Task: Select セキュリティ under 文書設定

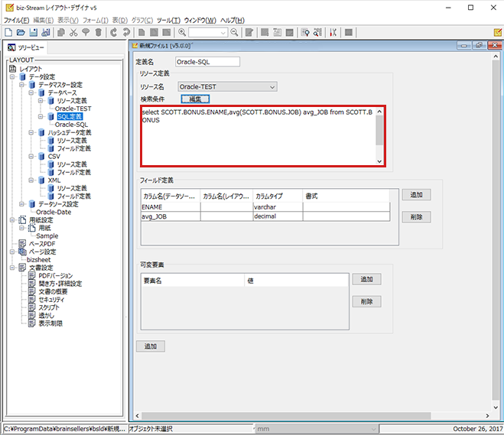Action: point(51,300)
